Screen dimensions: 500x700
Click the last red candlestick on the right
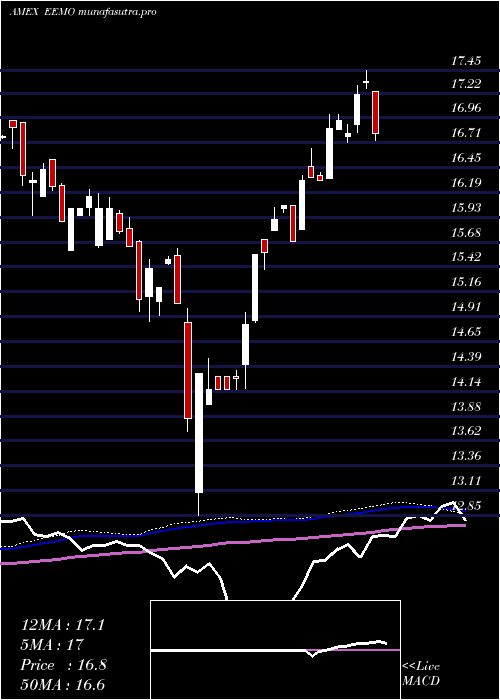pos(376,112)
